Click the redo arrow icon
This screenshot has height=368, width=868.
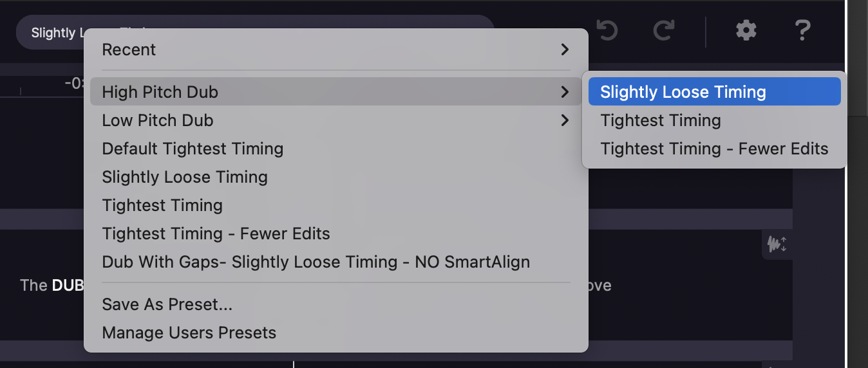663,30
